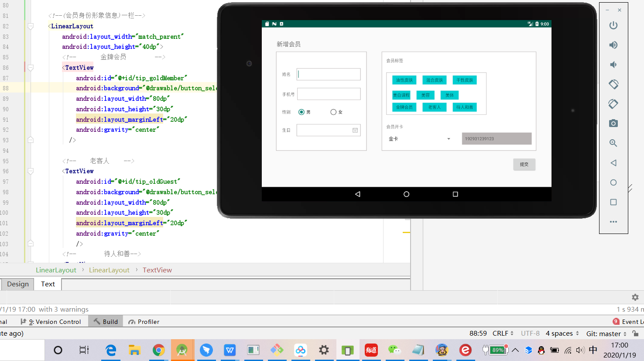Focus the 手机号 phone number field
The width and height of the screenshot is (644, 361).
point(329,94)
